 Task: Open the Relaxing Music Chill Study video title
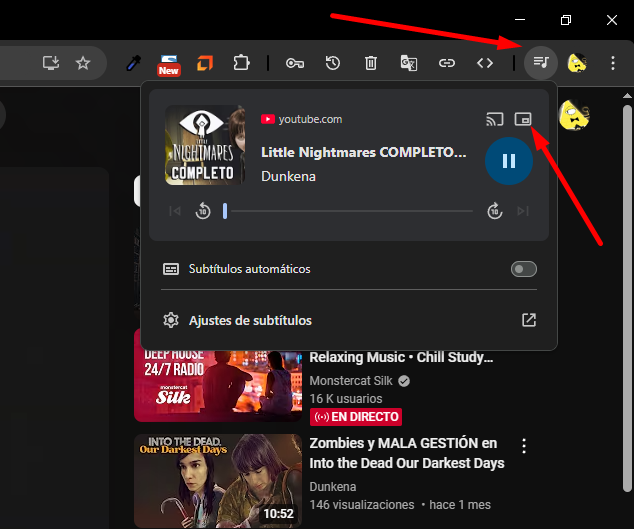pos(401,357)
